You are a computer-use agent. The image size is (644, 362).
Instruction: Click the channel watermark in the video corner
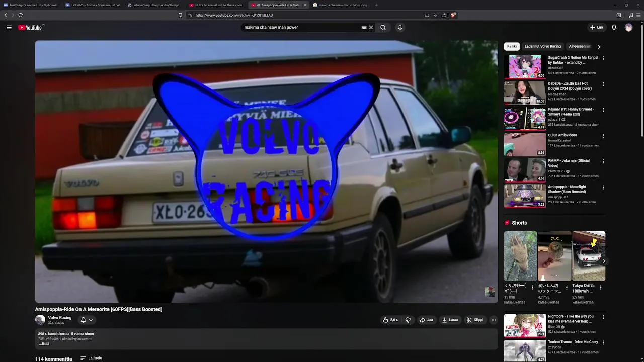490,292
